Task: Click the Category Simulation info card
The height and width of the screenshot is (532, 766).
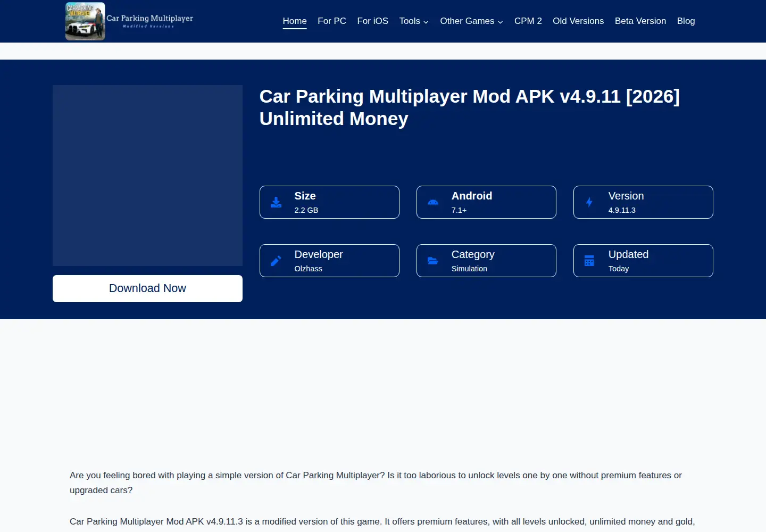Action: coord(486,261)
